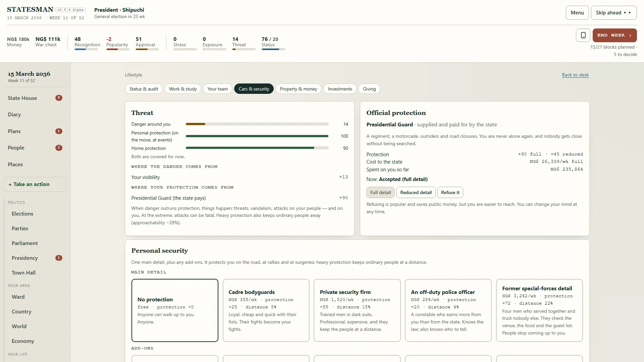Switch to the Investments tab
Screen dimensions: 644x362
click(340, 89)
